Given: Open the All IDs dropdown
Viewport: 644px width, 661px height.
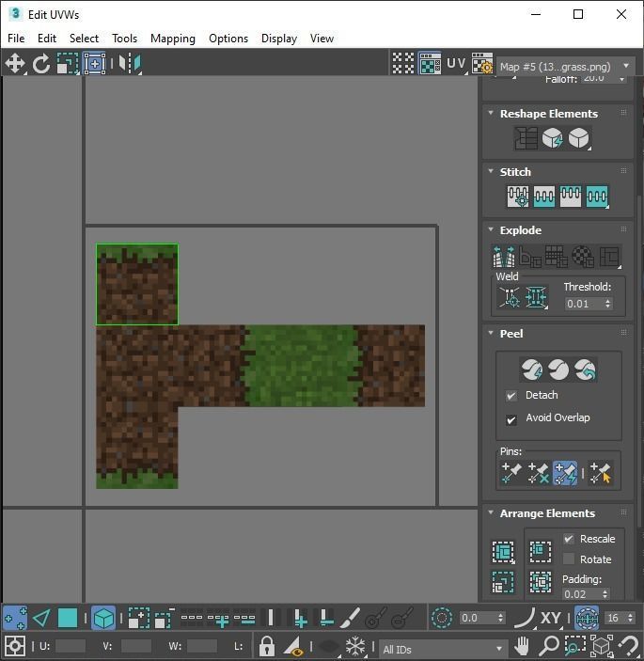Looking at the screenshot, I should coord(442,649).
